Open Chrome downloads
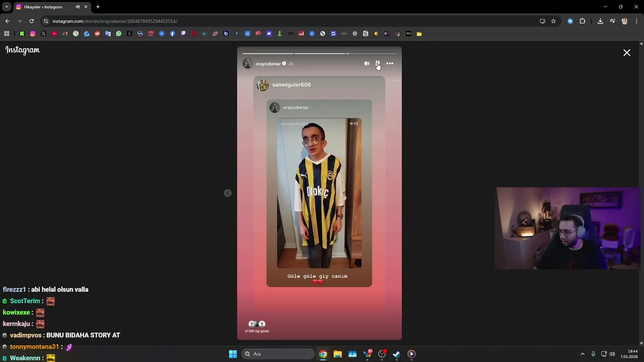This screenshot has height=362, width=644. tap(600, 21)
